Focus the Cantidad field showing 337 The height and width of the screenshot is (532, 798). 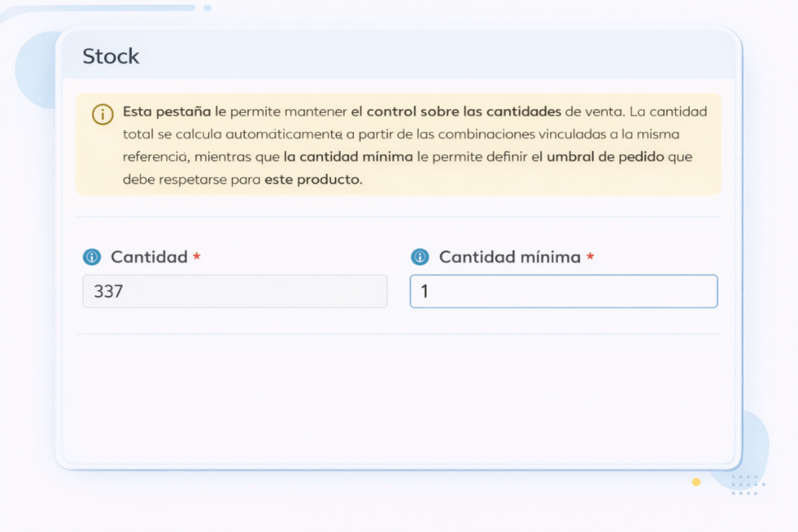pyautogui.click(x=235, y=291)
